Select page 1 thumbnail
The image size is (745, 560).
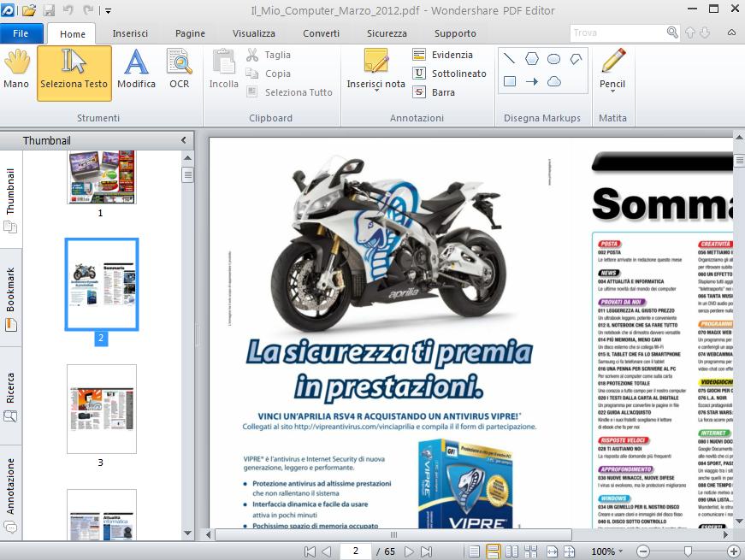tap(101, 178)
